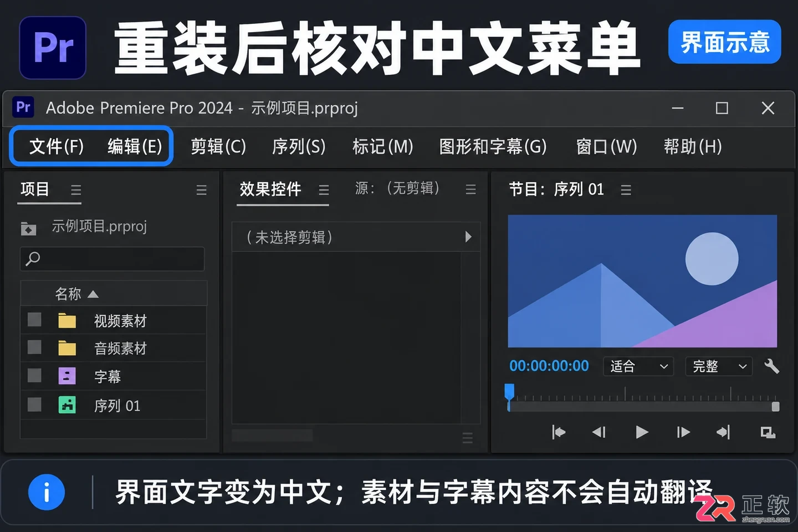
Task: Toggle the checkbox for 字幕
Action: coord(34,376)
